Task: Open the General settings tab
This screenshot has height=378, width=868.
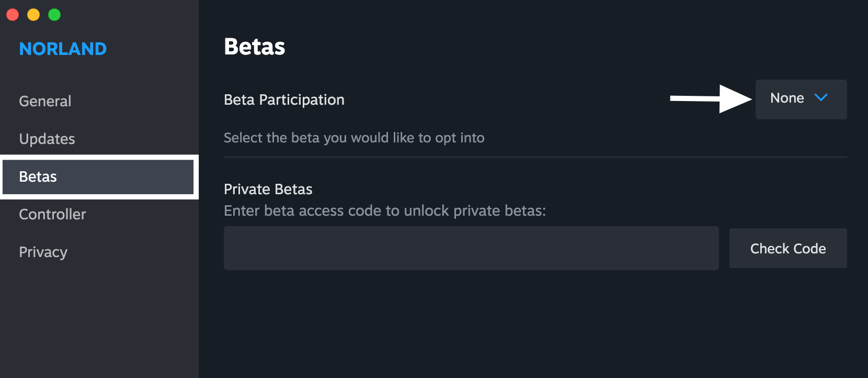Action: tap(45, 101)
